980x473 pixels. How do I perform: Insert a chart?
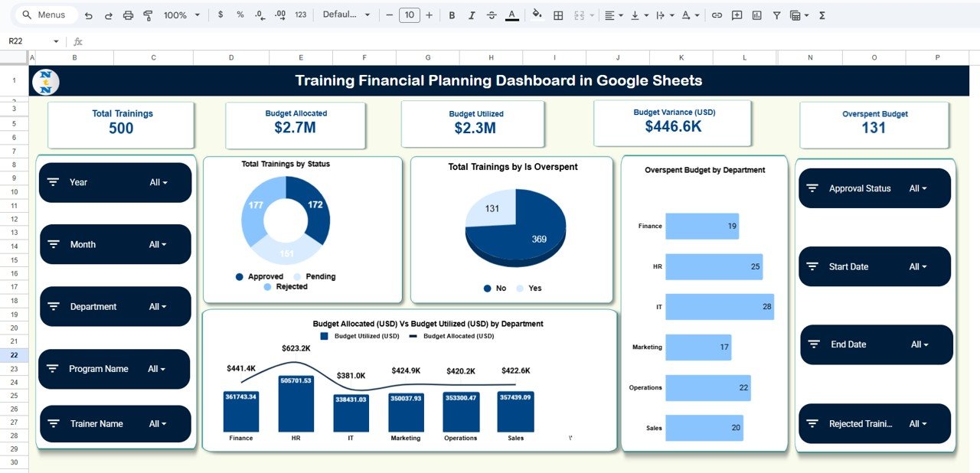click(x=756, y=15)
